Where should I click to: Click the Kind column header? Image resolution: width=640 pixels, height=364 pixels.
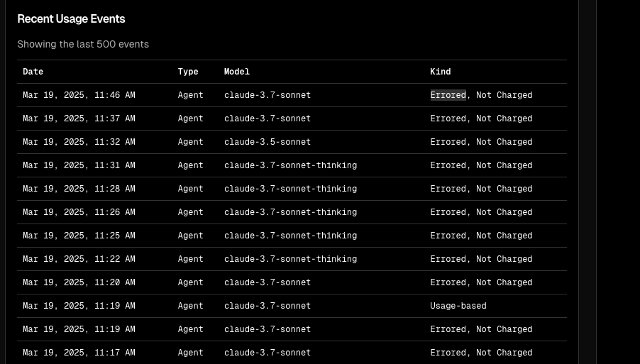(x=441, y=72)
